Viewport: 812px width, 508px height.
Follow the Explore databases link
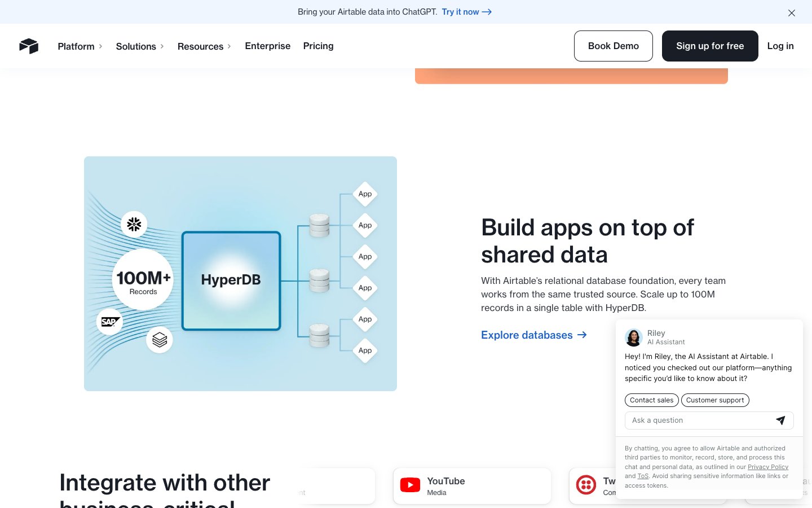coord(533,335)
